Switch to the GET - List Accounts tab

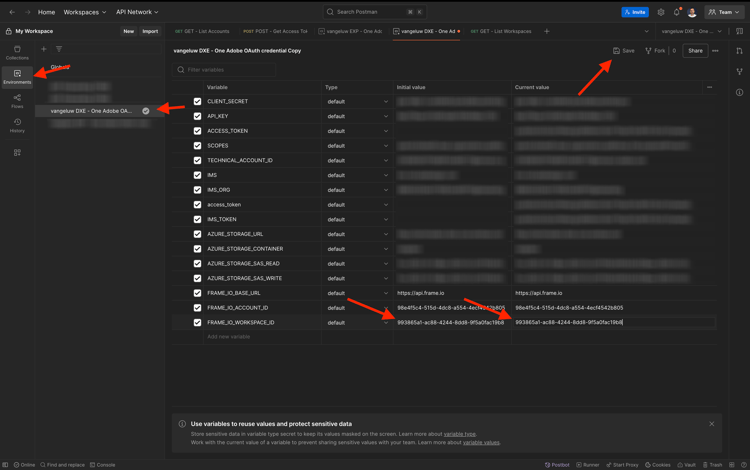(x=202, y=31)
